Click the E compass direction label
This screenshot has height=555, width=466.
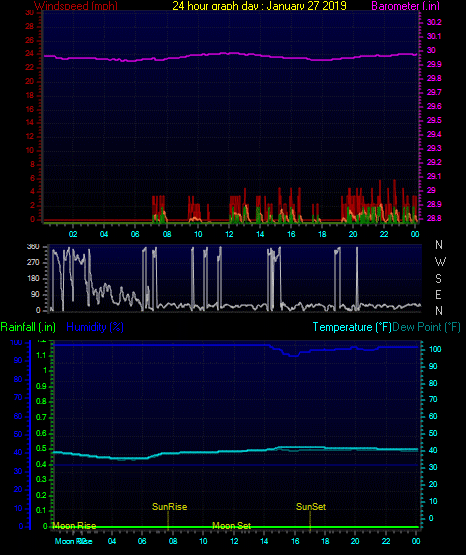[x=438, y=294]
